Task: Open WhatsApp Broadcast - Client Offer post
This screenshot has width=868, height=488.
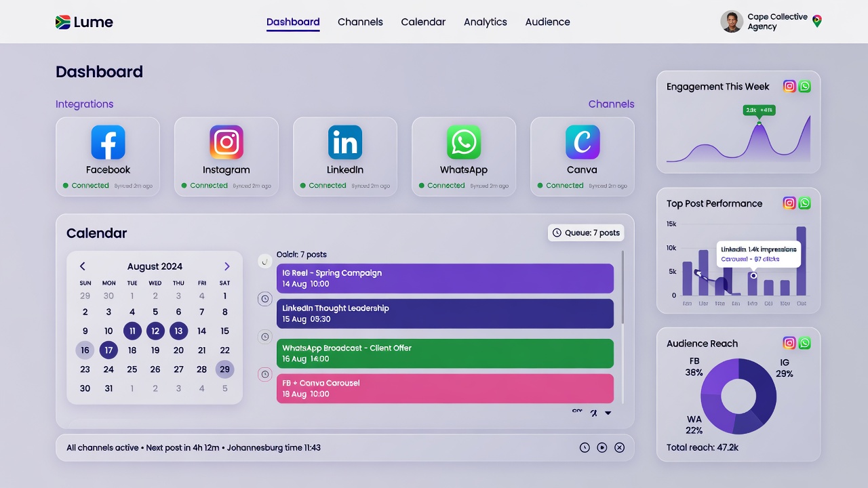Action: (445, 353)
